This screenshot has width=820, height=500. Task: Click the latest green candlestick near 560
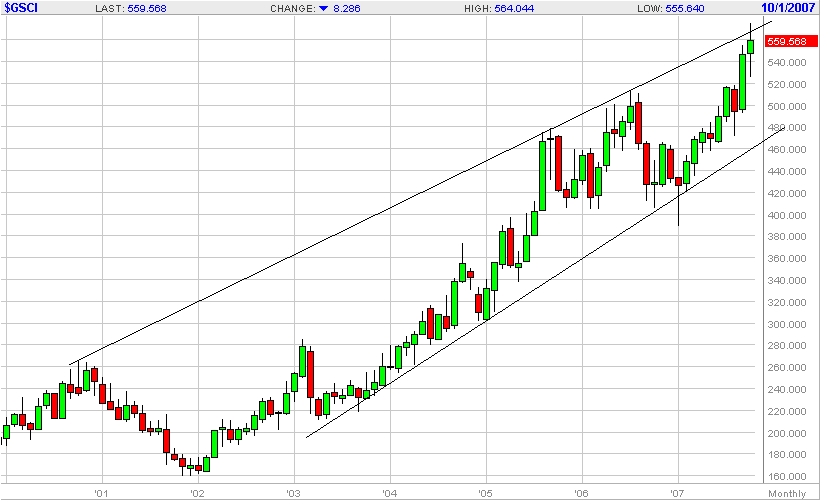click(750, 47)
